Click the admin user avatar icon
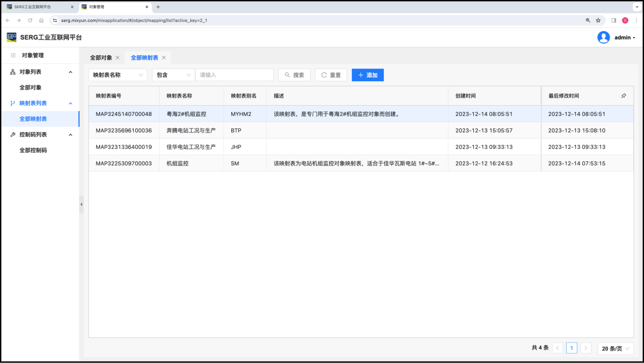The width and height of the screenshot is (644, 363). (x=603, y=38)
